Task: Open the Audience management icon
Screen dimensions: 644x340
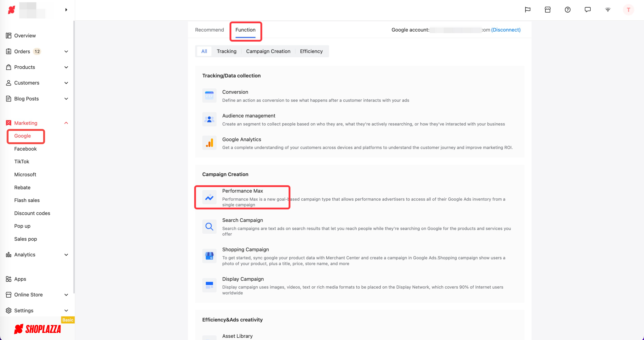Action: tap(209, 119)
